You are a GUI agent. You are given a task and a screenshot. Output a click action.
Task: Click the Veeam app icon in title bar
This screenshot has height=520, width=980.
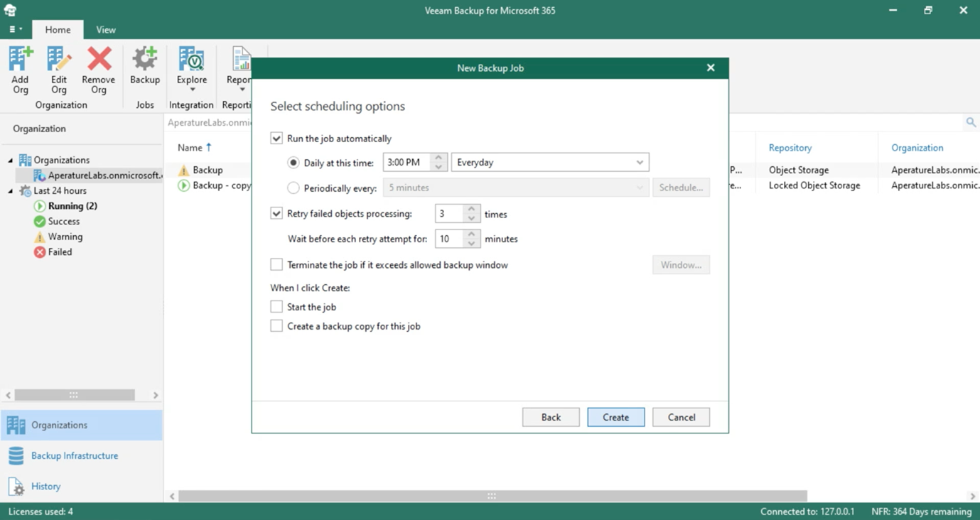pyautogui.click(x=10, y=10)
